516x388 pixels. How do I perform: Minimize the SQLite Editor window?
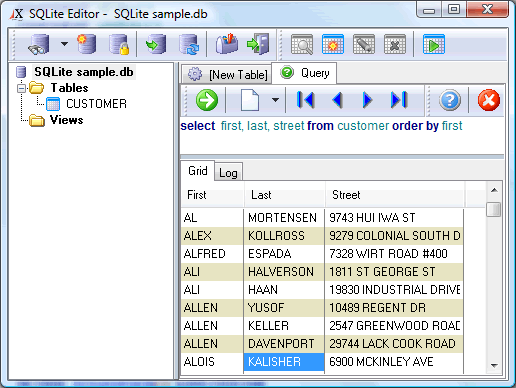point(429,9)
